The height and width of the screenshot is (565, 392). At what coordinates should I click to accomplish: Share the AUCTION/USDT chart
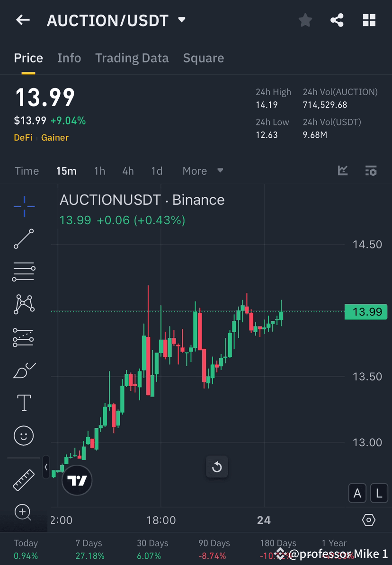[337, 20]
